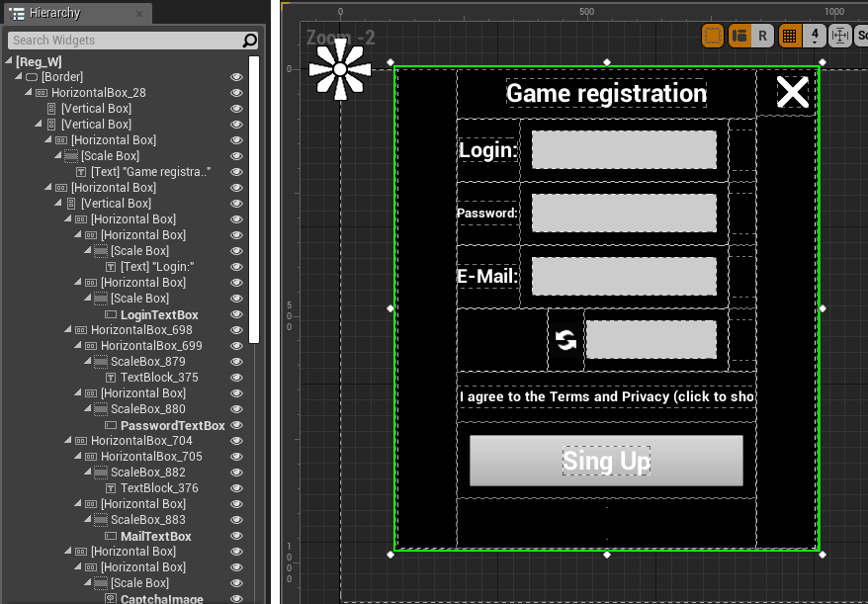The image size is (868, 604).
Task: Toggle visibility eye of HorizontalBox_28
Action: coord(236,93)
